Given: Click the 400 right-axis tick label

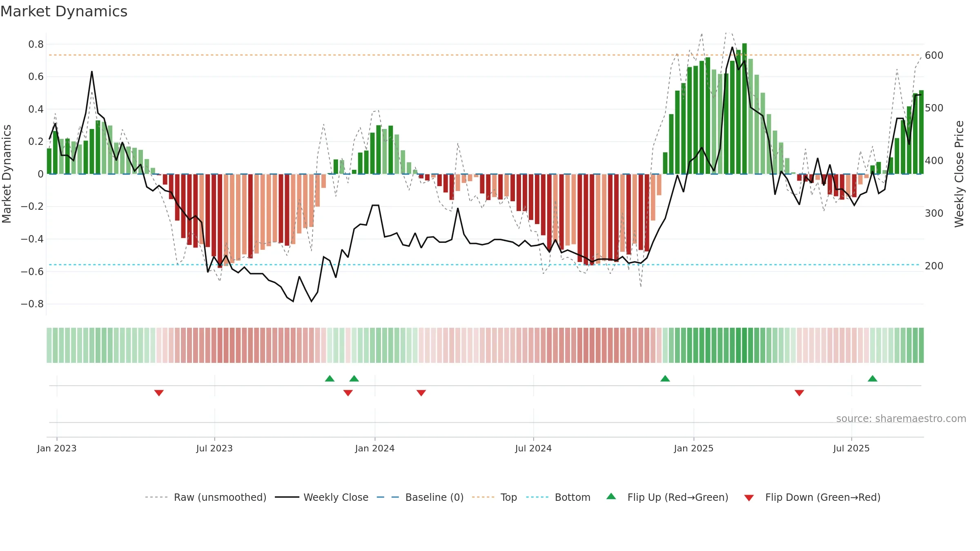Looking at the screenshot, I should pyautogui.click(x=934, y=161).
